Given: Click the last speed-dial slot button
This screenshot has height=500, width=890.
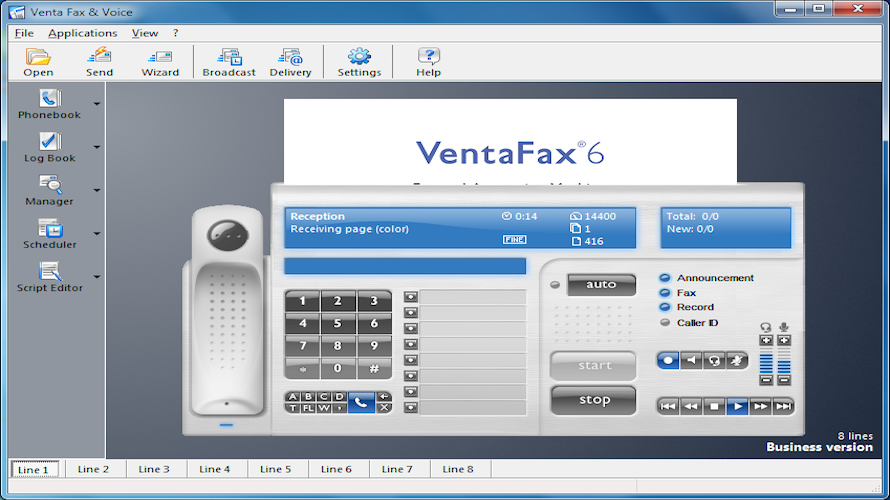Looking at the screenshot, I should 411,407.
